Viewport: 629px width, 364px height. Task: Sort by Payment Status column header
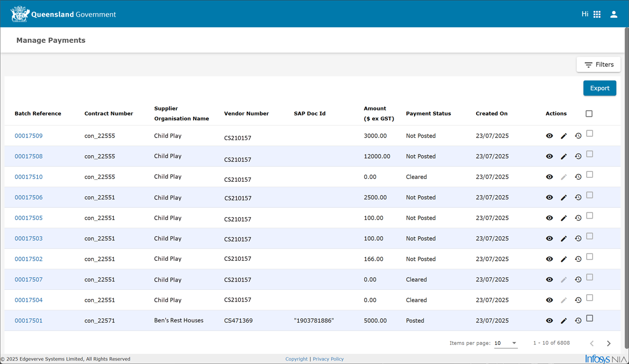click(x=429, y=113)
